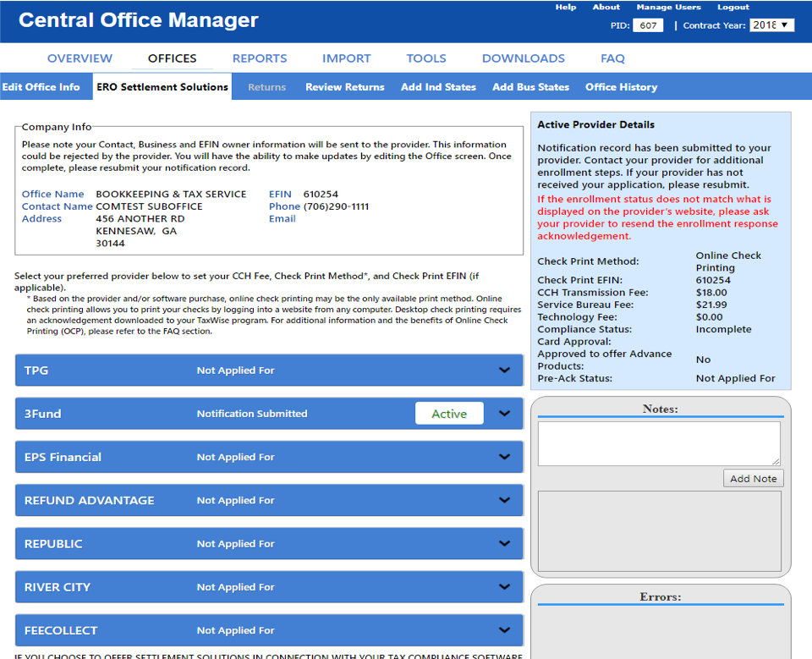The image size is (812, 659).
Task: Switch to the Edit Office Info tab
Action: pos(41,87)
